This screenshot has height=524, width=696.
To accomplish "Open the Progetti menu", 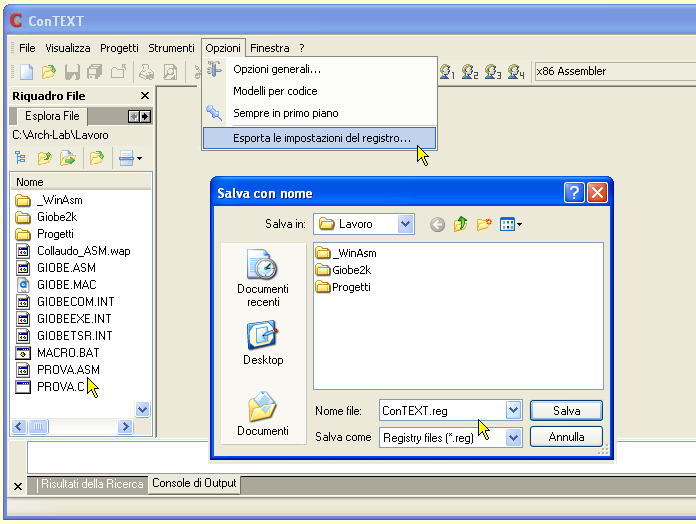I will coord(119,48).
